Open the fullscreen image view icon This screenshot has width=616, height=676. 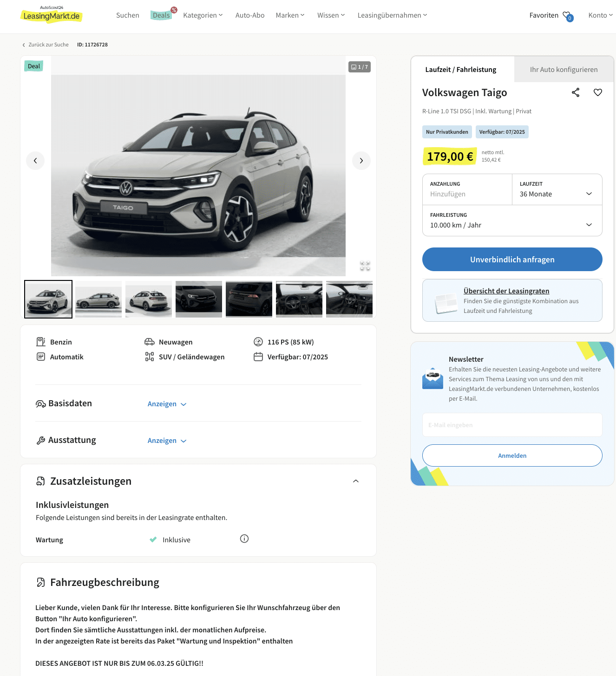click(x=365, y=266)
